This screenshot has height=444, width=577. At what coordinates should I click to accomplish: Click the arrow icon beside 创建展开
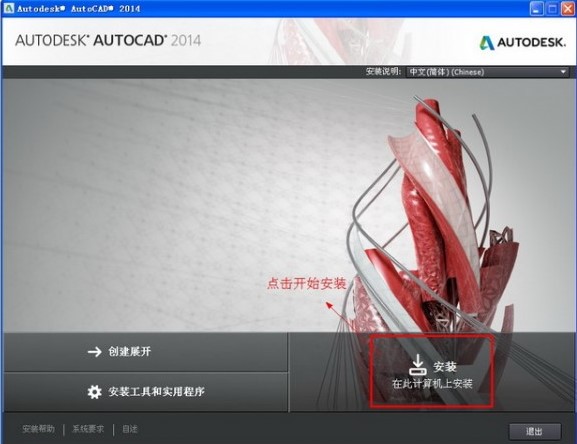[95, 352]
